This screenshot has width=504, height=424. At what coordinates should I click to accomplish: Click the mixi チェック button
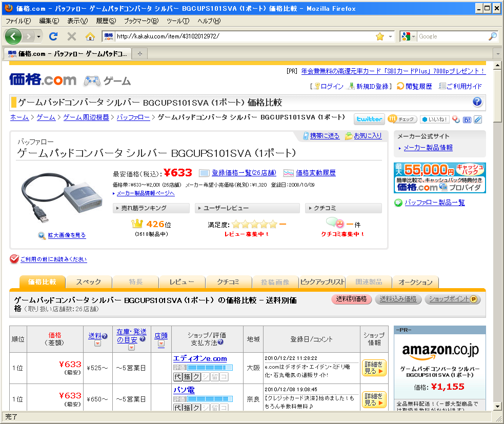(x=402, y=119)
